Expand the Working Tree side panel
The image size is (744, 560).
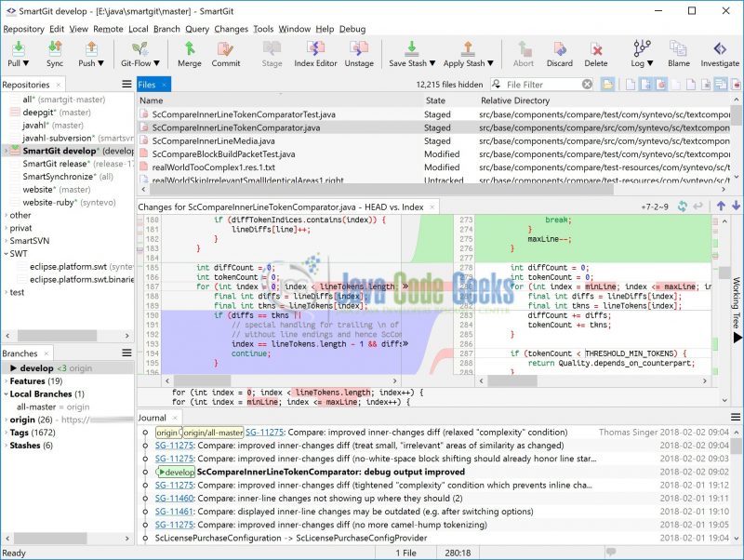click(x=737, y=309)
